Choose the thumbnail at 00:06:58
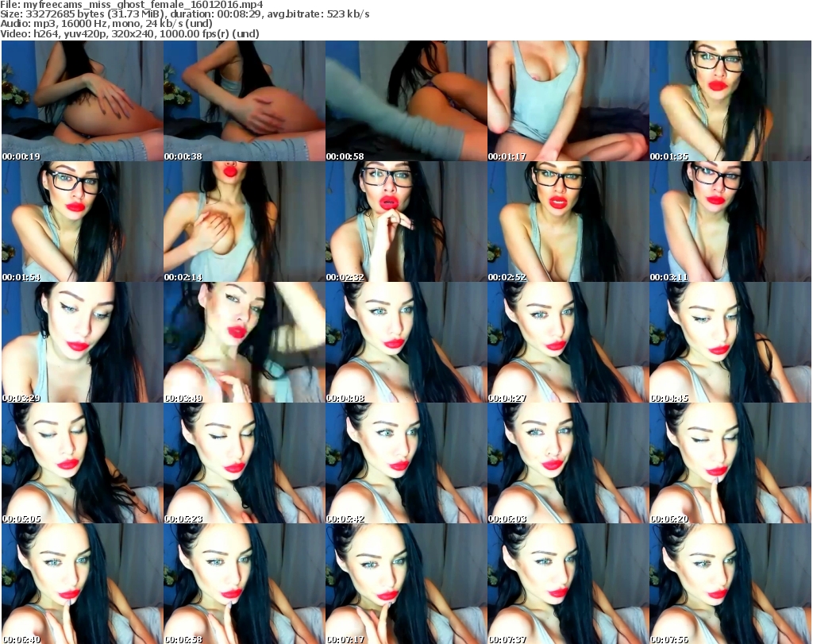The height and width of the screenshot is (644, 813). (245, 584)
